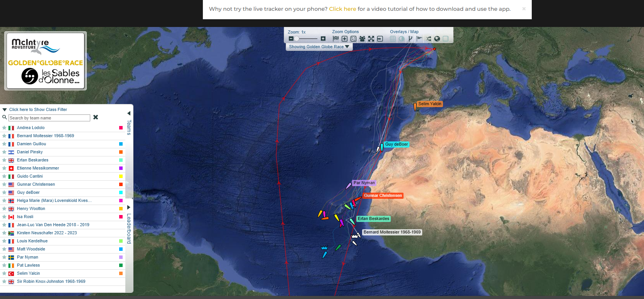Click the Search by team name field
The height and width of the screenshot is (299, 644).
pos(49,118)
